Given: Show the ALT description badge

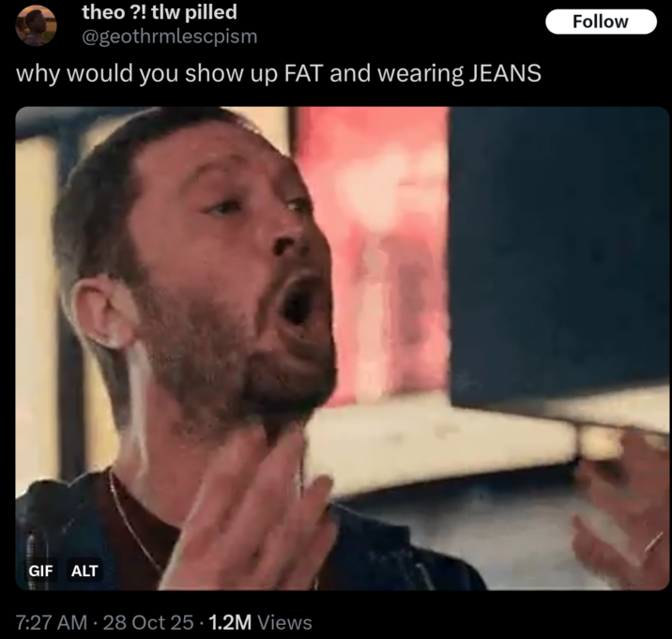Looking at the screenshot, I should pyautogui.click(x=84, y=571).
